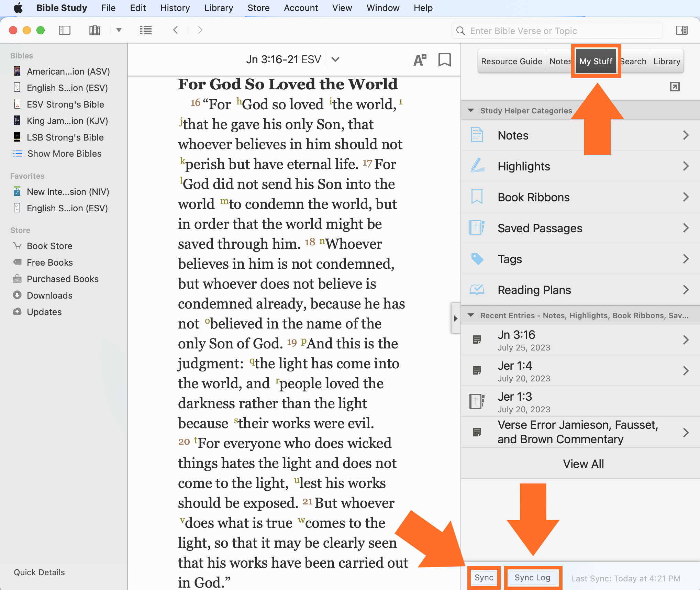Open the Book Ribbons category
This screenshot has width=700, height=590.
click(580, 197)
